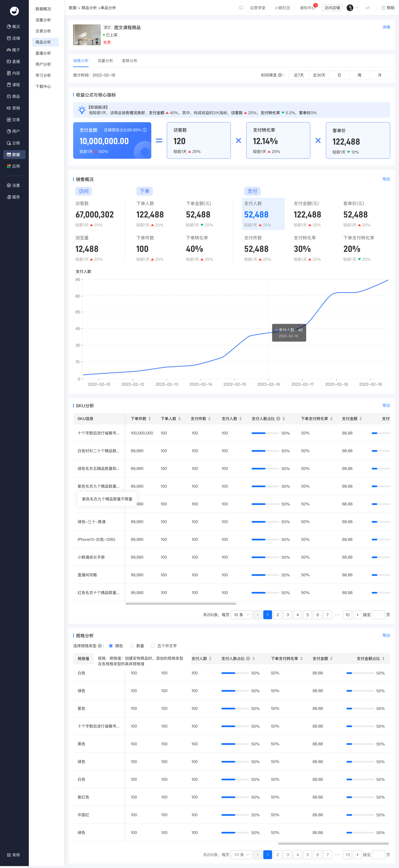Select 近30天 time filter
This screenshot has height=868, width=399.
point(319,75)
